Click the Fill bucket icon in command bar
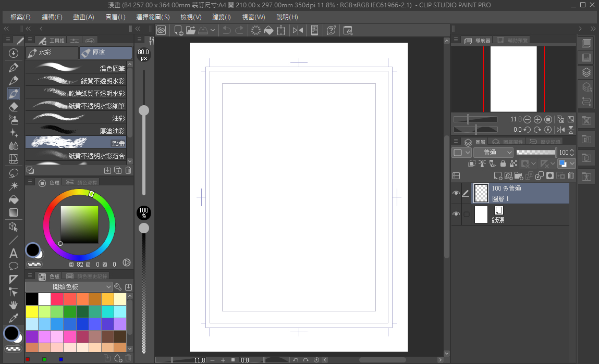This screenshot has height=364, width=599. click(268, 30)
